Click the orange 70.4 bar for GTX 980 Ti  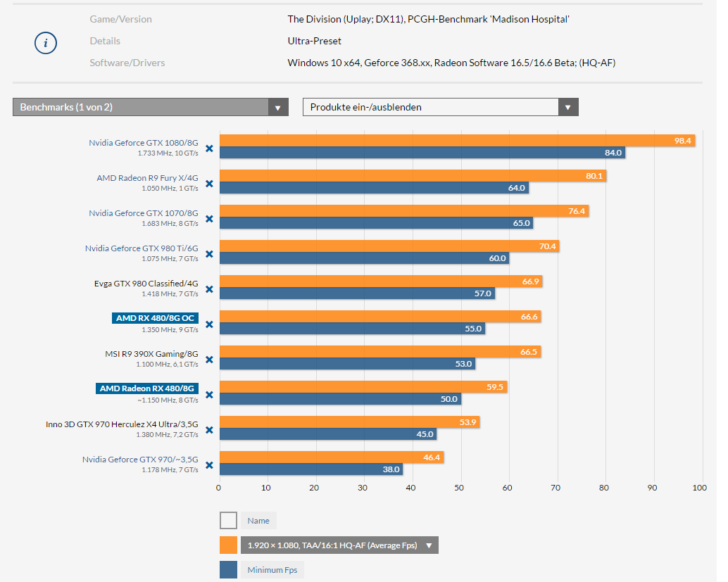[389, 246]
